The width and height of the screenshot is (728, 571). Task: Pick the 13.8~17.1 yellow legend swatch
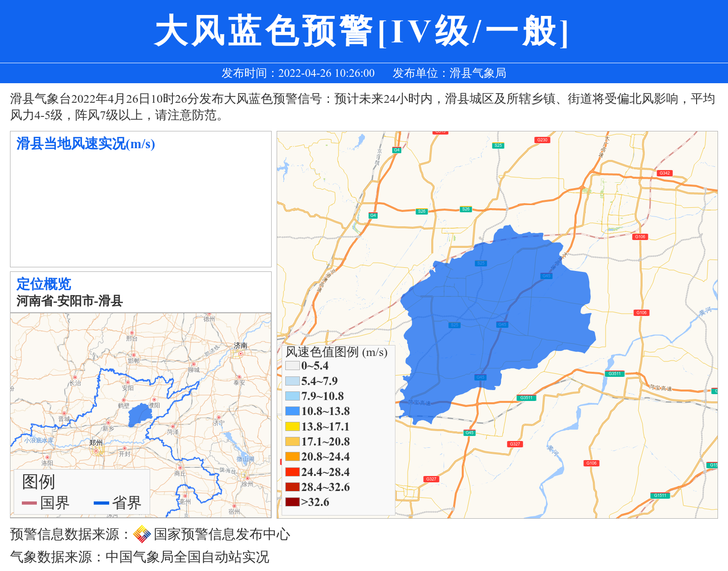pos(292,426)
